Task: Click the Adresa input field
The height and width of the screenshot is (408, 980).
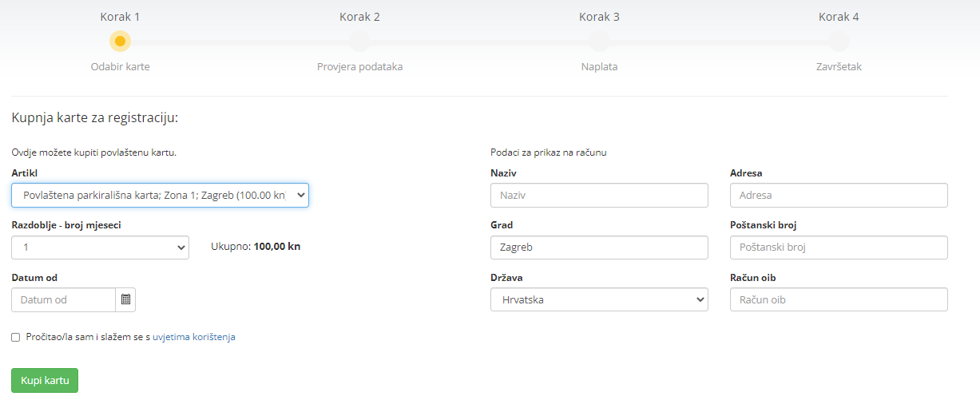Action: point(839,196)
